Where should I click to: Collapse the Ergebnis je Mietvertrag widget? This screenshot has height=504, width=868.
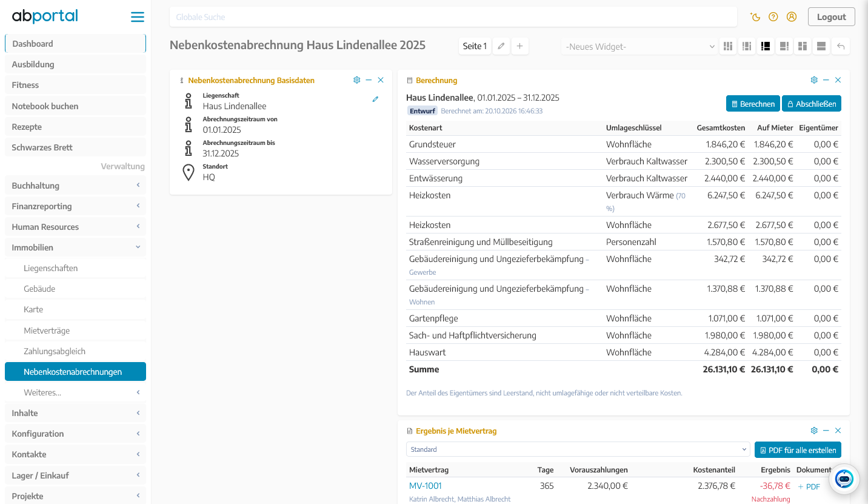pos(826,431)
